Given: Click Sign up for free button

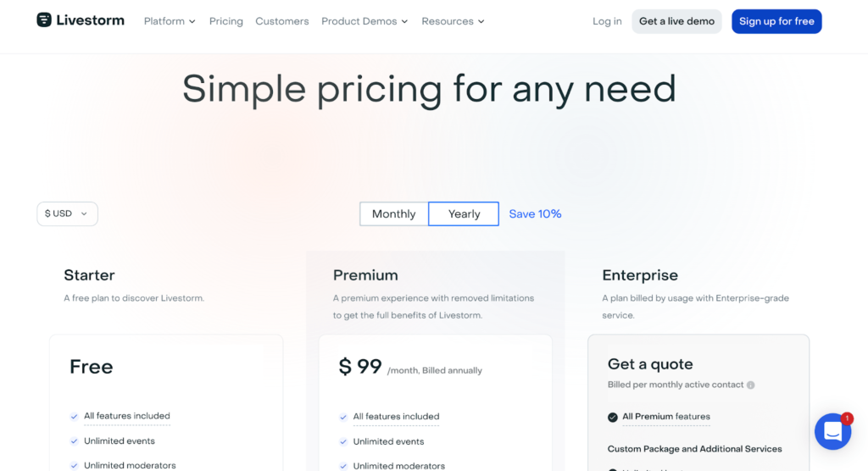Looking at the screenshot, I should click(x=776, y=21).
